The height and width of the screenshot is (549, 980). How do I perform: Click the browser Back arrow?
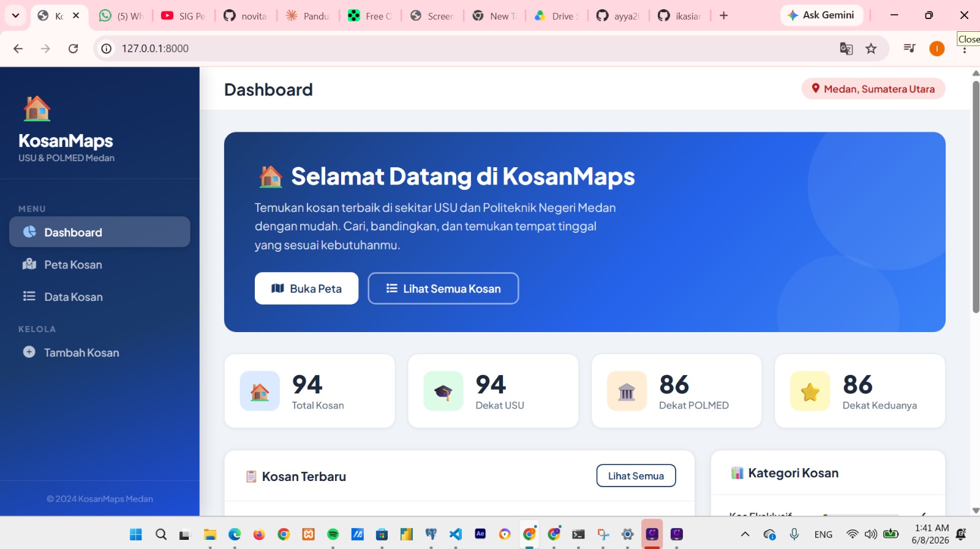coord(18,48)
